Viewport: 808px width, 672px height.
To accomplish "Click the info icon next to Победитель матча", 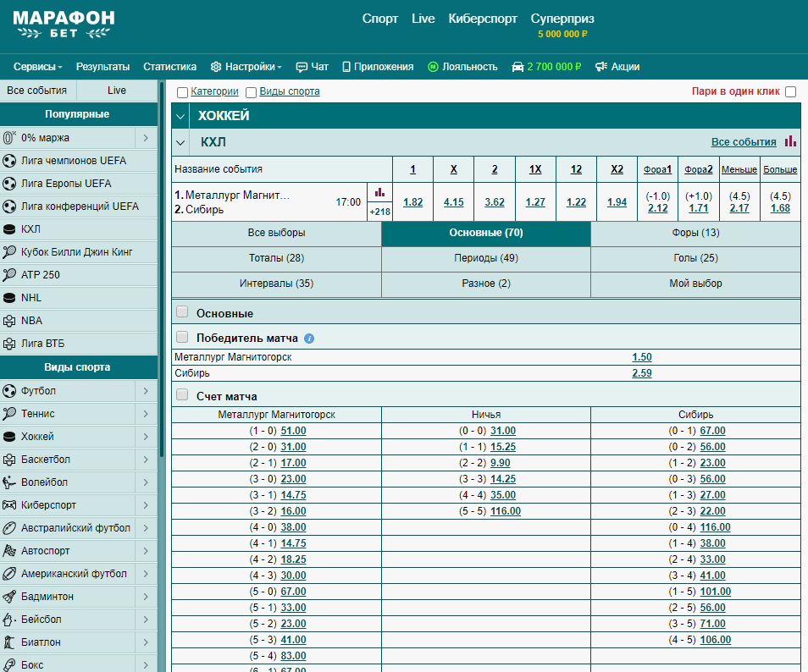I will click(x=309, y=339).
